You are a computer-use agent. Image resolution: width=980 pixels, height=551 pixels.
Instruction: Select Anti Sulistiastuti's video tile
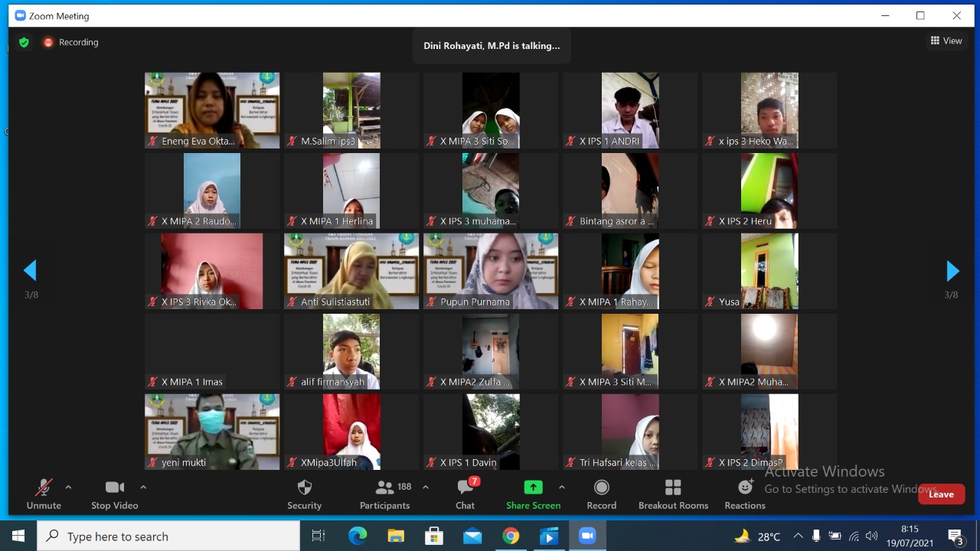click(x=351, y=271)
